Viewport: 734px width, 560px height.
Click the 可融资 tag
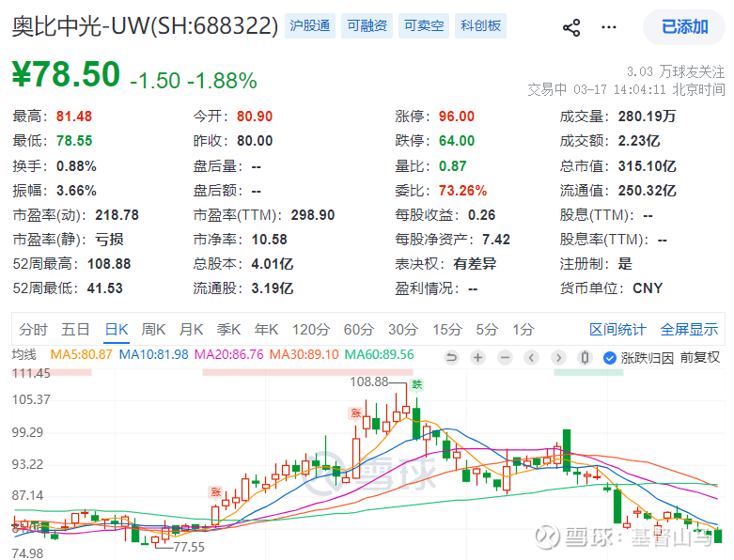(367, 25)
